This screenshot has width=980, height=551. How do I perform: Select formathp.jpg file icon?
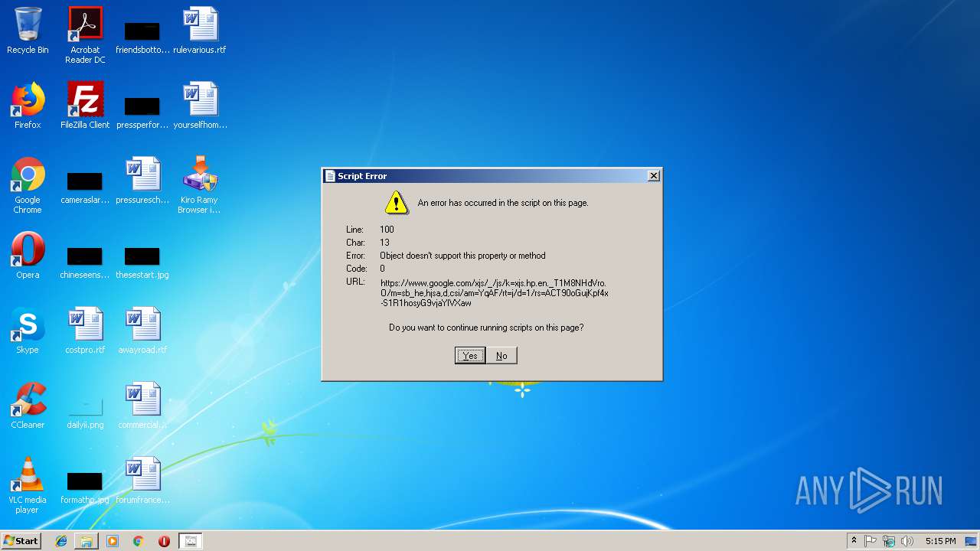pos(85,487)
